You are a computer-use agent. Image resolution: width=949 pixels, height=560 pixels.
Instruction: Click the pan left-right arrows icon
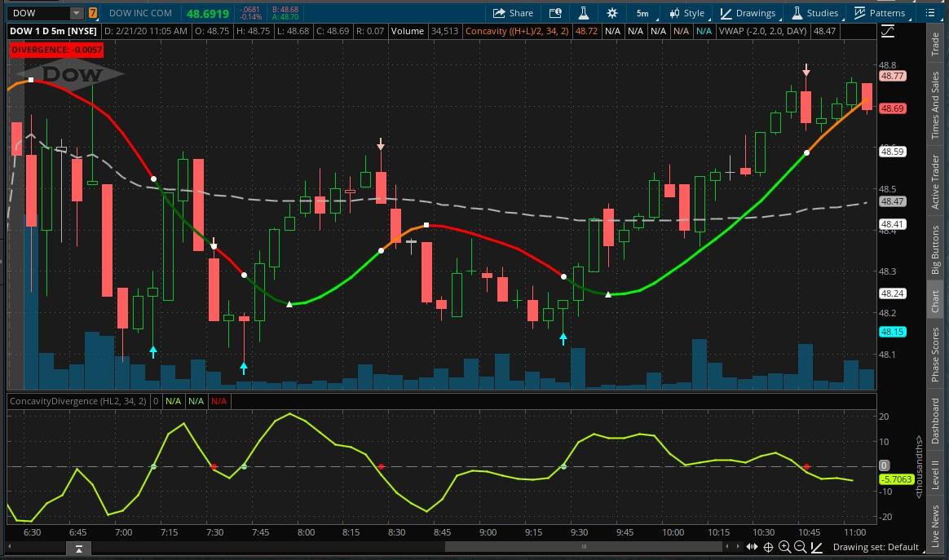752,547
